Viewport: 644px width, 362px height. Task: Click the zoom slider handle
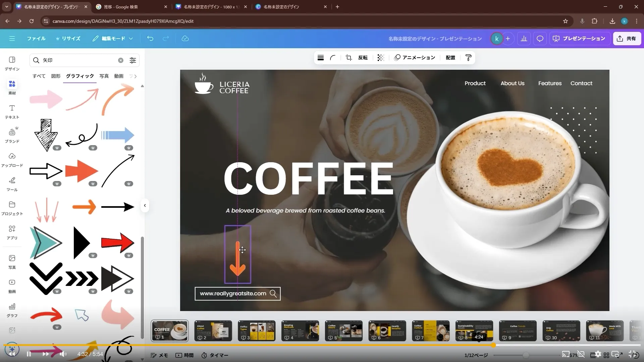pyautogui.click(x=526, y=355)
